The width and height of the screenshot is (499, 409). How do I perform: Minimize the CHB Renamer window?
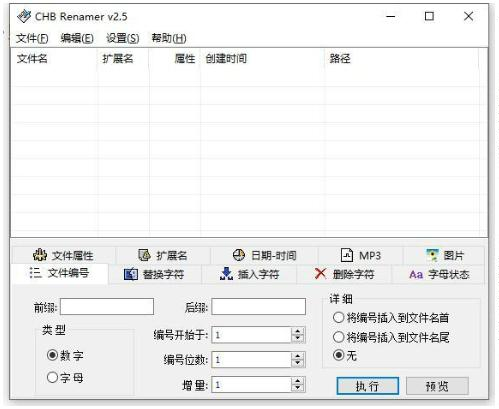pos(391,16)
